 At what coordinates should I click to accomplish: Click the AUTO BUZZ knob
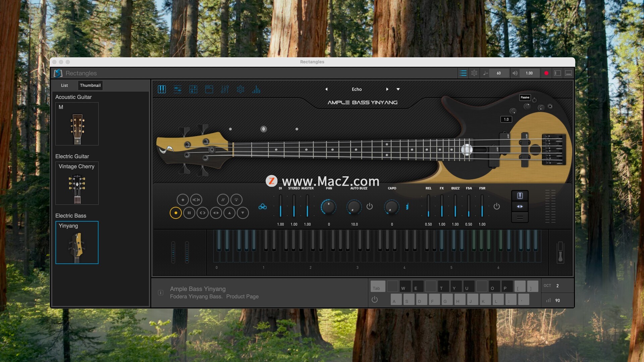tap(354, 207)
